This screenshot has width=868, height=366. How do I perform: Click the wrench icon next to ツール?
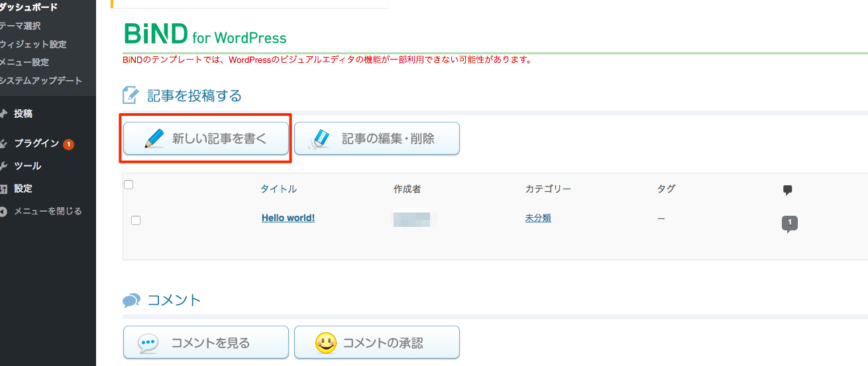[3, 166]
